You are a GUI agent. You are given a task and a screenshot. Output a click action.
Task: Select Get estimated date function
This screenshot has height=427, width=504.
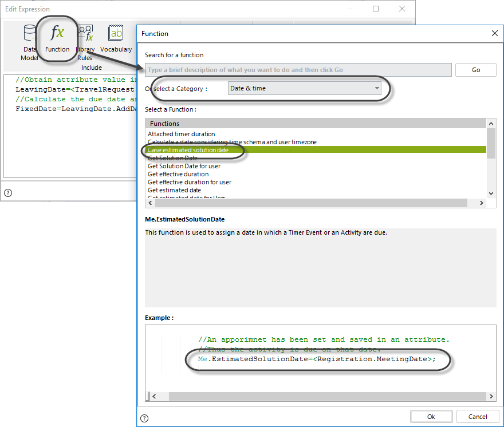click(x=174, y=190)
